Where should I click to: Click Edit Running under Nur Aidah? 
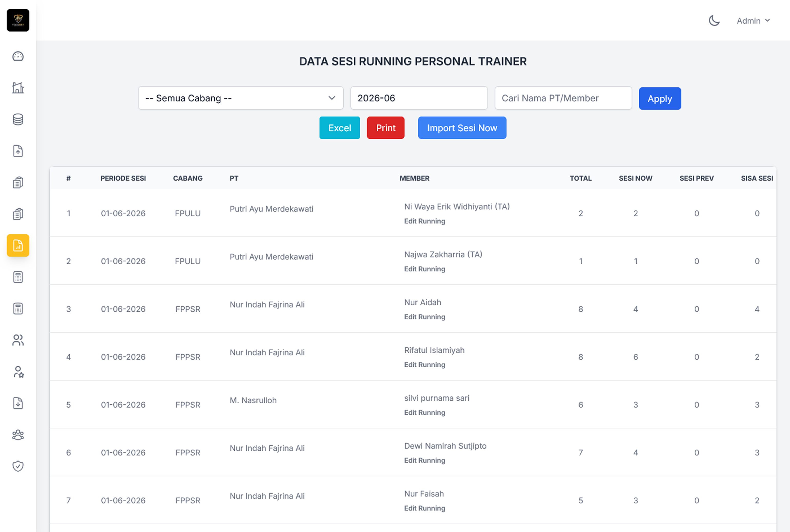[425, 317]
